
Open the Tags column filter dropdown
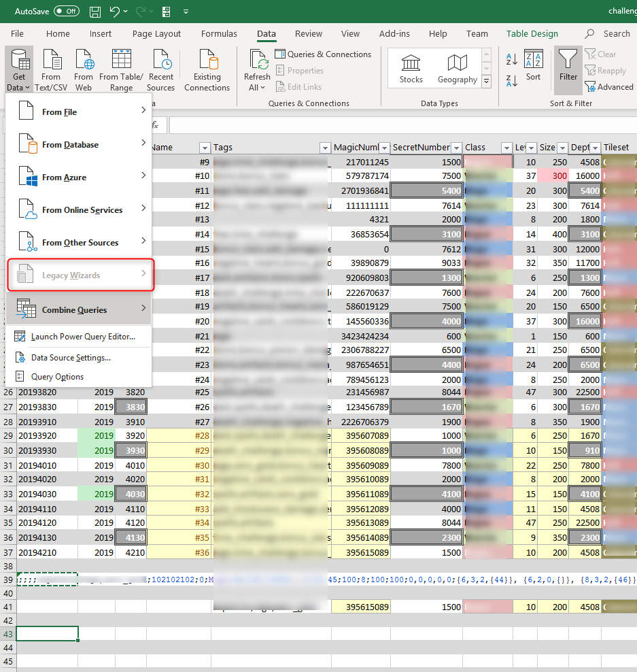point(325,148)
